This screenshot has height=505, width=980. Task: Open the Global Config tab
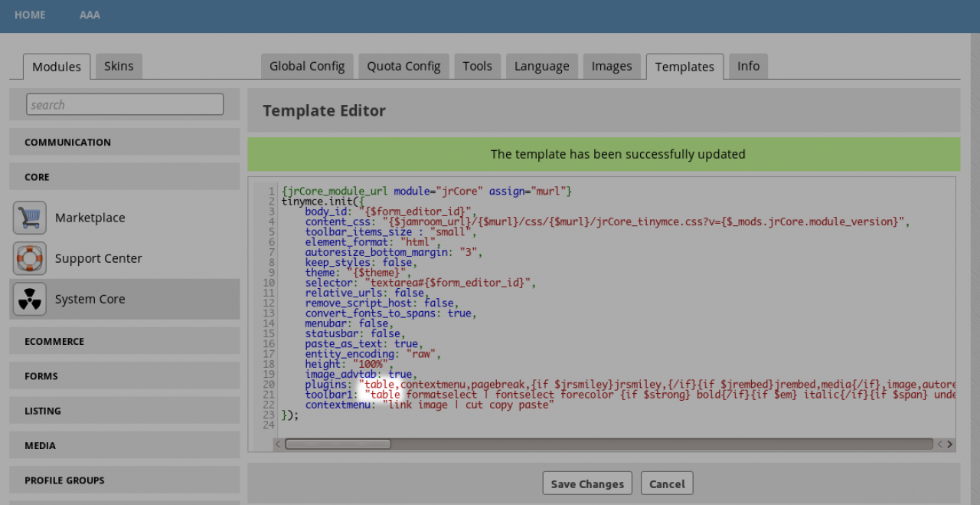pos(307,66)
